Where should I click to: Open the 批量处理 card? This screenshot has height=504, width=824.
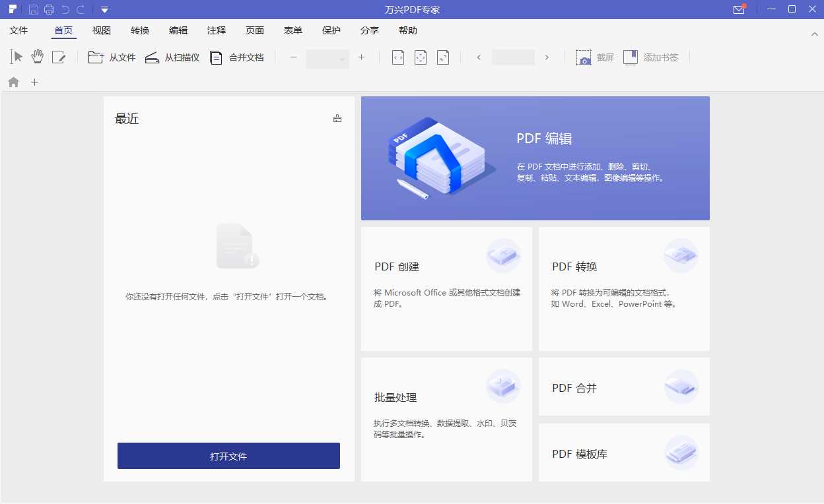(x=446, y=420)
